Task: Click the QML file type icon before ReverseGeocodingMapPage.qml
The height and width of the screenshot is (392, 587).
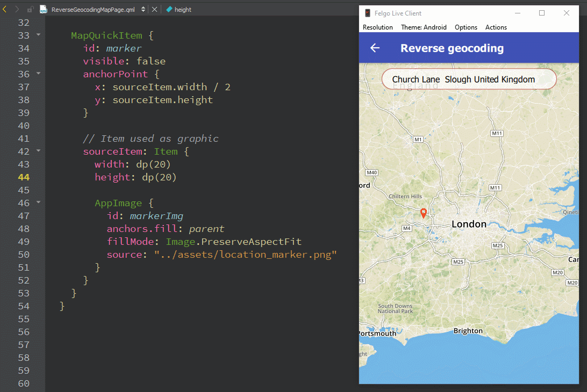Action: (x=43, y=9)
